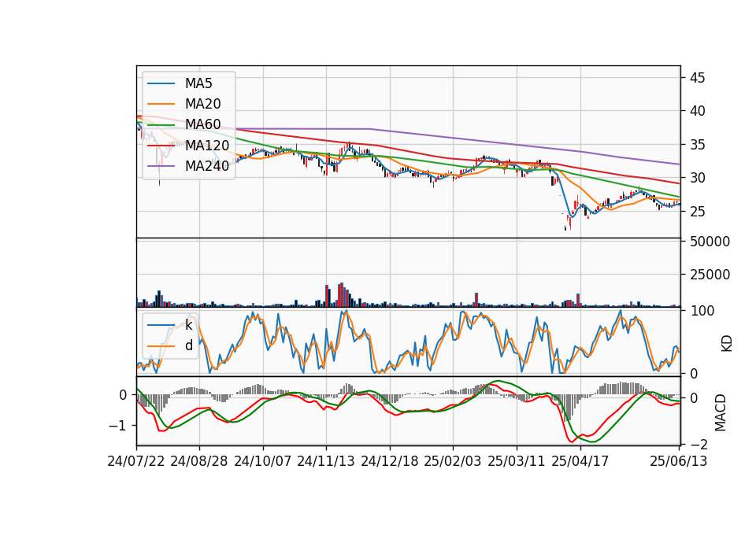Click the volume axis value 25000
The height and width of the screenshot is (543, 756).
710,275
